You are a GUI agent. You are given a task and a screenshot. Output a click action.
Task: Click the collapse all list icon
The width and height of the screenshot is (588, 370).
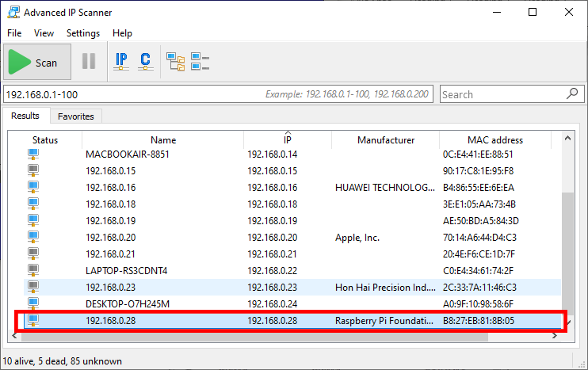(200, 61)
